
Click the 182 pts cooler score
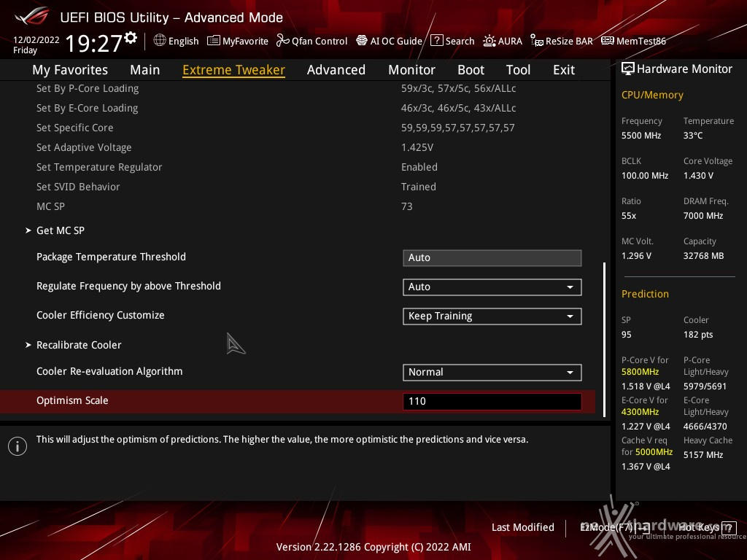click(698, 335)
